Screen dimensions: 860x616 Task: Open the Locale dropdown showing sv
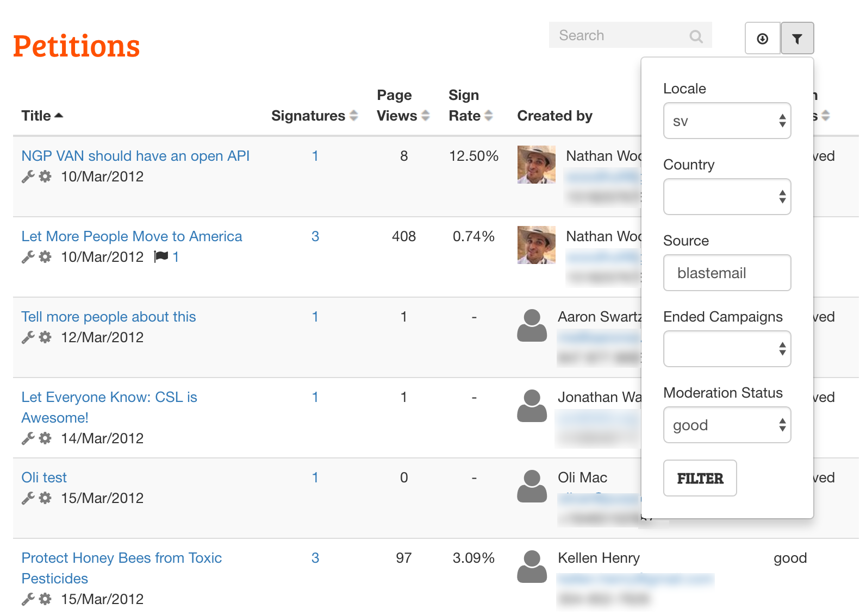727,121
